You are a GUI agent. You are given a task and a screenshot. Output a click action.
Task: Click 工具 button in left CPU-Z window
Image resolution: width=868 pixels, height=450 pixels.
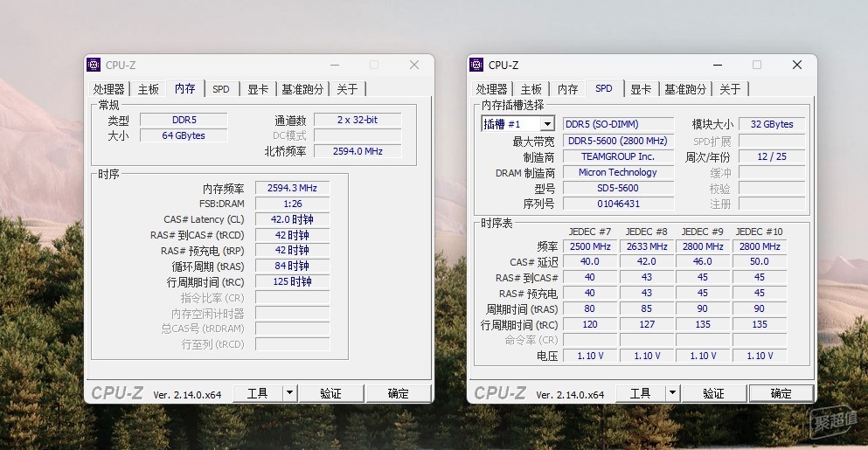pos(257,393)
